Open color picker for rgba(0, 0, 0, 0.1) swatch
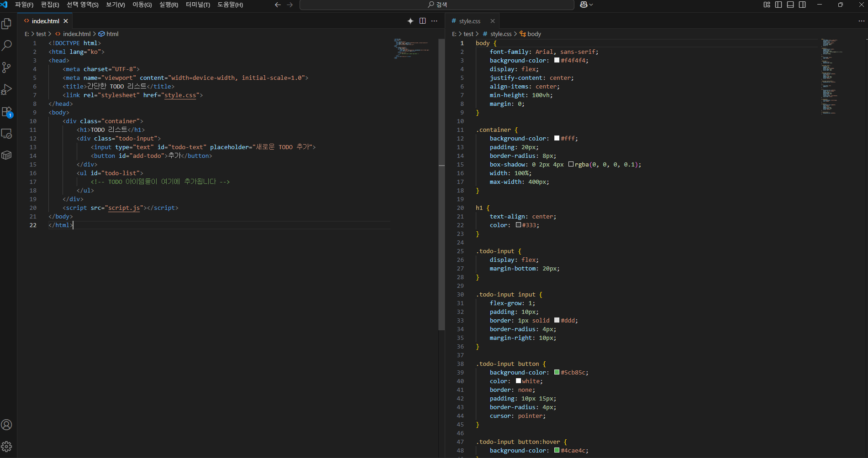 (571, 164)
